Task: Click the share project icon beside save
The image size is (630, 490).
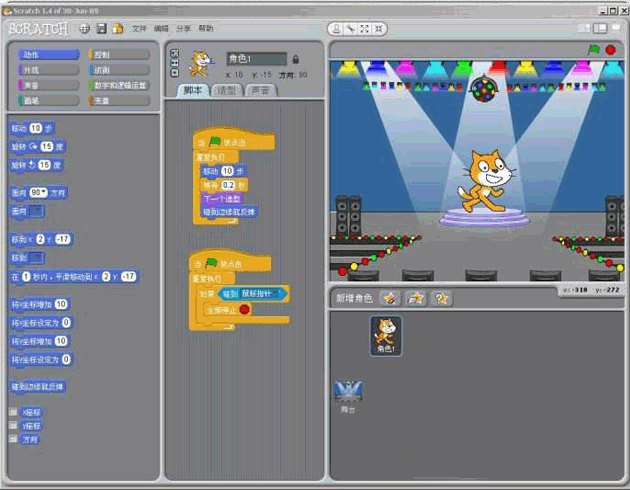Action: pos(118,29)
